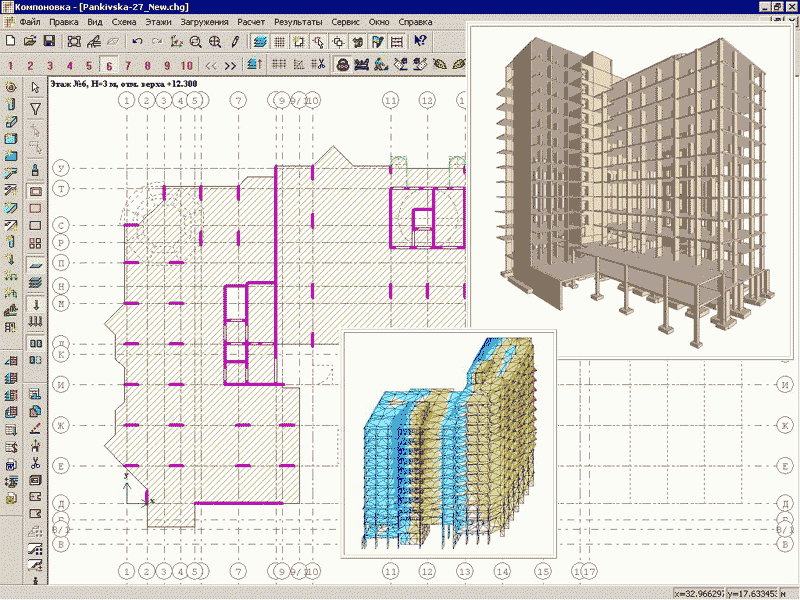Select the pink dashed rectangle tool
The width and height of the screenshot is (800, 600).
(x=35, y=208)
